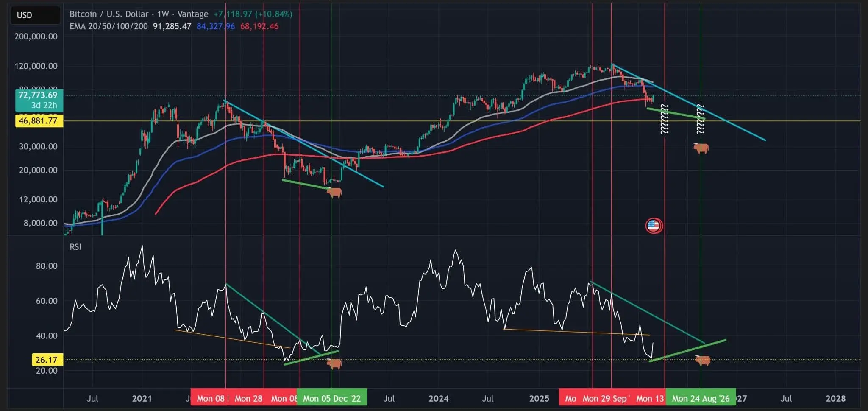Select bull icon on RSI pane near Dec '22
The height and width of the screenshot is (411, 868).
point(334,363)
